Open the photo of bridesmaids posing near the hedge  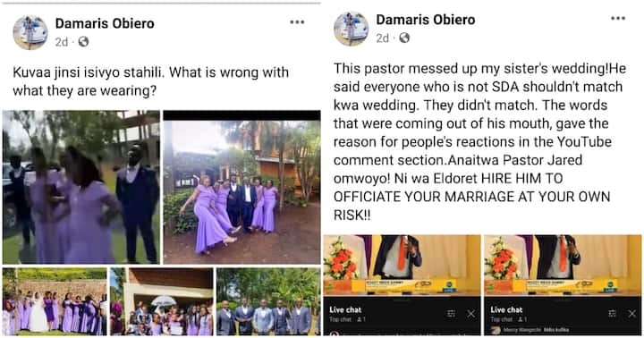point(241,187)
